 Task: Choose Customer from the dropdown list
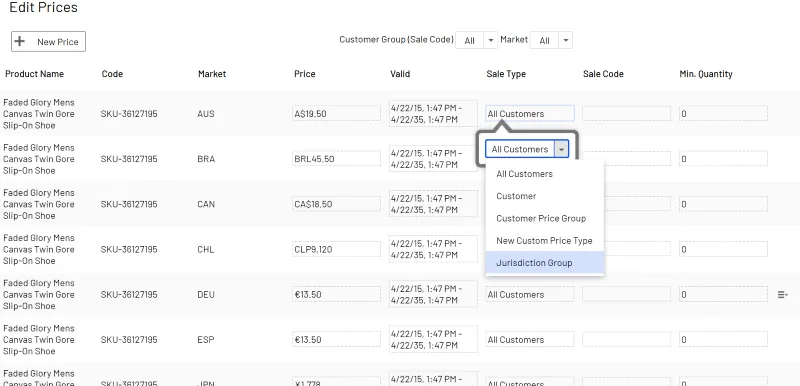544,196
